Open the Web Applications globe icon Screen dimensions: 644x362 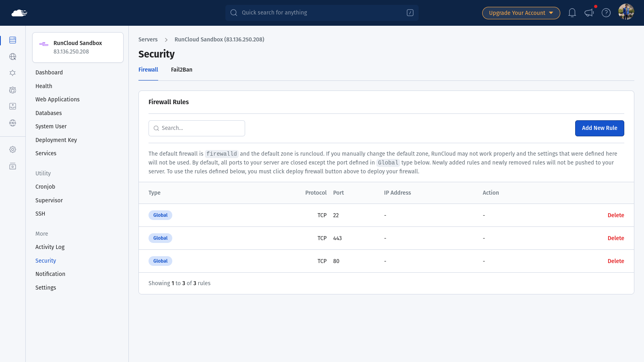[13, 57]
